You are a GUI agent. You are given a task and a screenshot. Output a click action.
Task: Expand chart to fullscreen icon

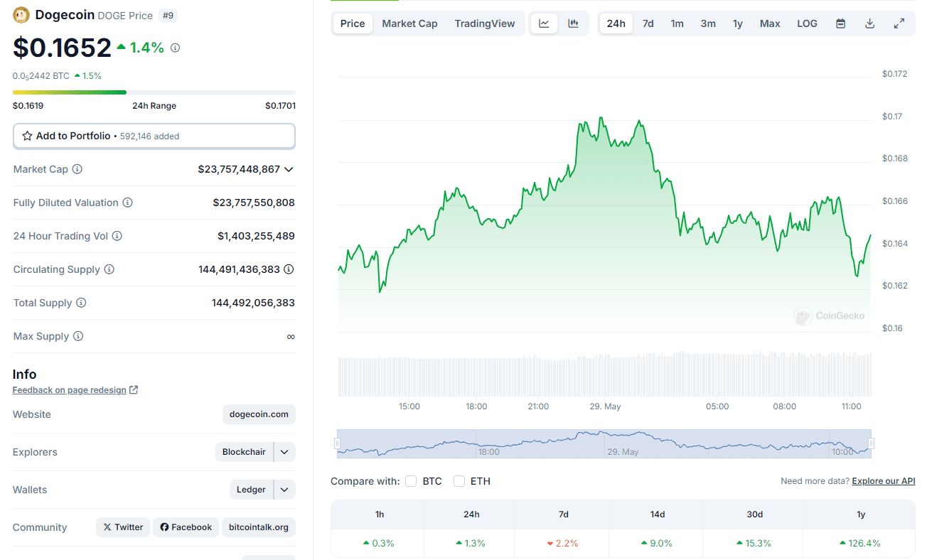tap(899, 23)
